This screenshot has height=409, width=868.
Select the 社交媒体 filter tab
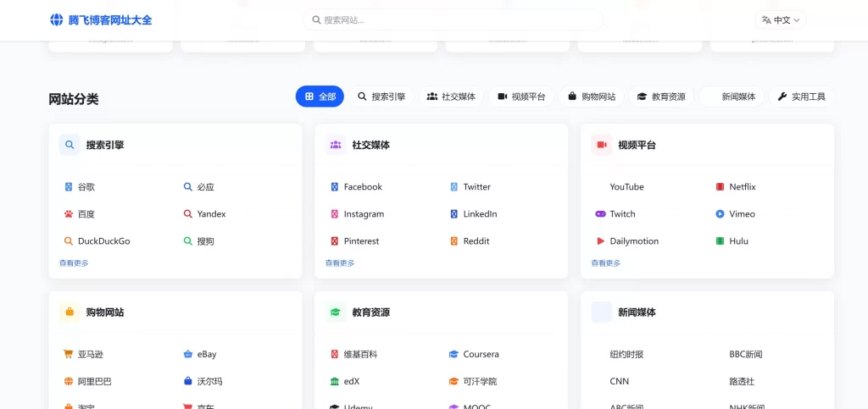[x=451, y=97]
